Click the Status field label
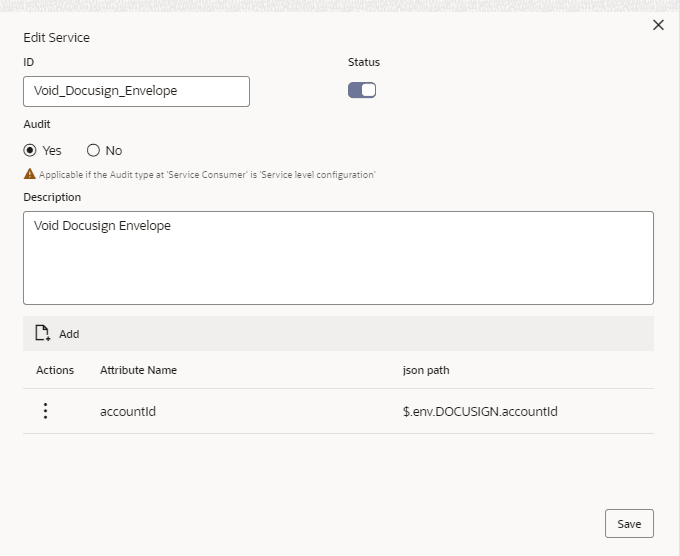The image size is (680, 556). [364, 62]
